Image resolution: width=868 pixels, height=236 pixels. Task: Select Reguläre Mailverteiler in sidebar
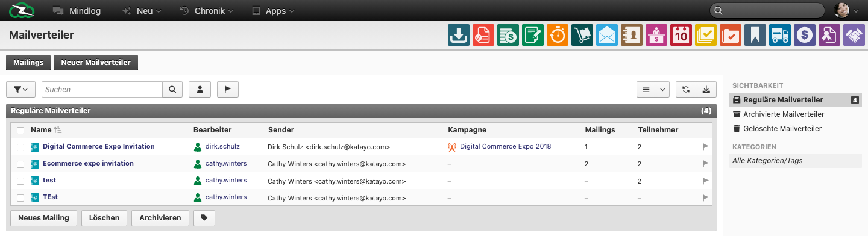[795, 100]
